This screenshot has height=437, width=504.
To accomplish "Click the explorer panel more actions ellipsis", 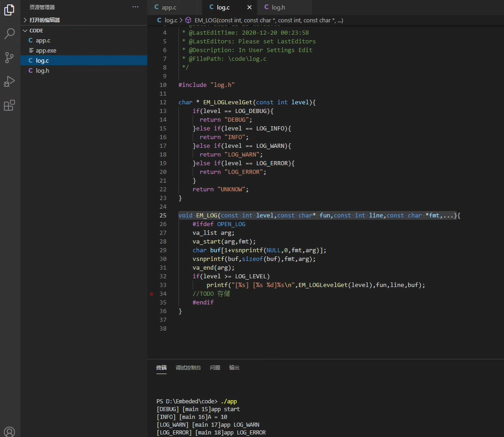I will coord(135,7).
